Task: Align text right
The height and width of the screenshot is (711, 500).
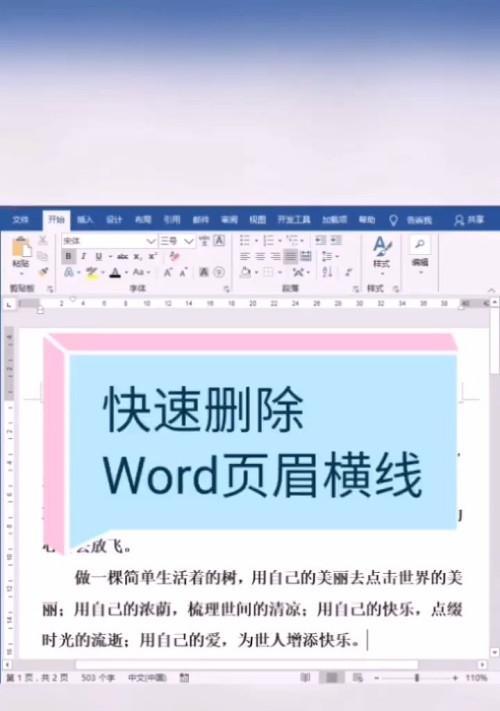Action: click(x=276, y=257)
